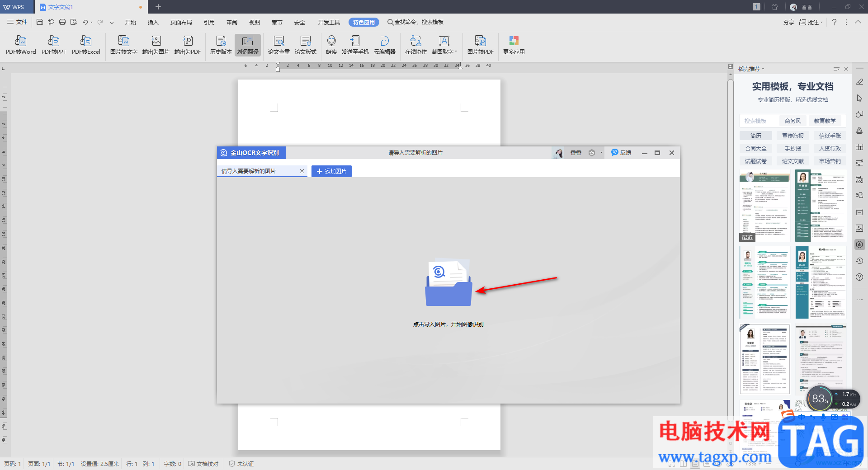
Task: Expand the quick access toolbar customization arrow
Action: click(x=112, y=22)
